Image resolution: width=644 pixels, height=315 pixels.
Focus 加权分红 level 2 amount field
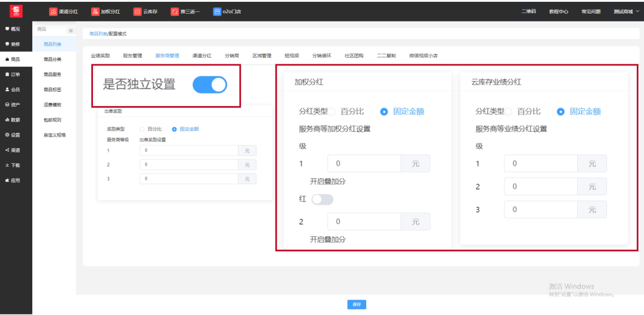364,222
